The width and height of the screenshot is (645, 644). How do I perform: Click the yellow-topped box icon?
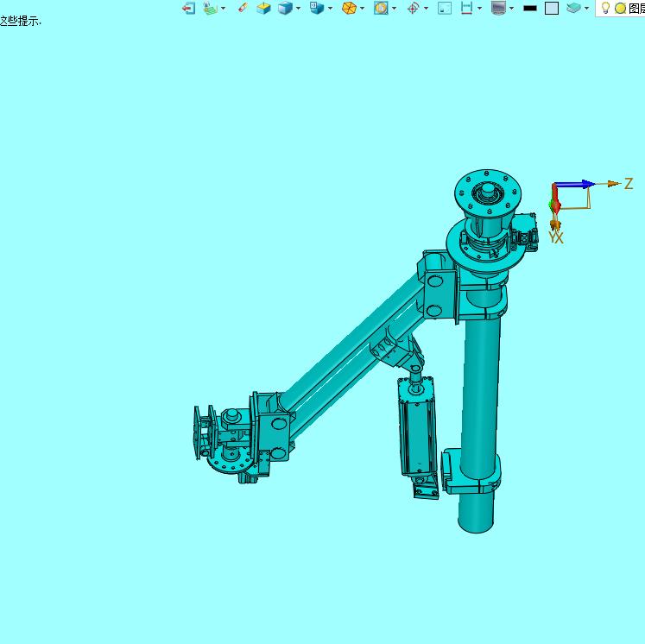pos(263,8)
